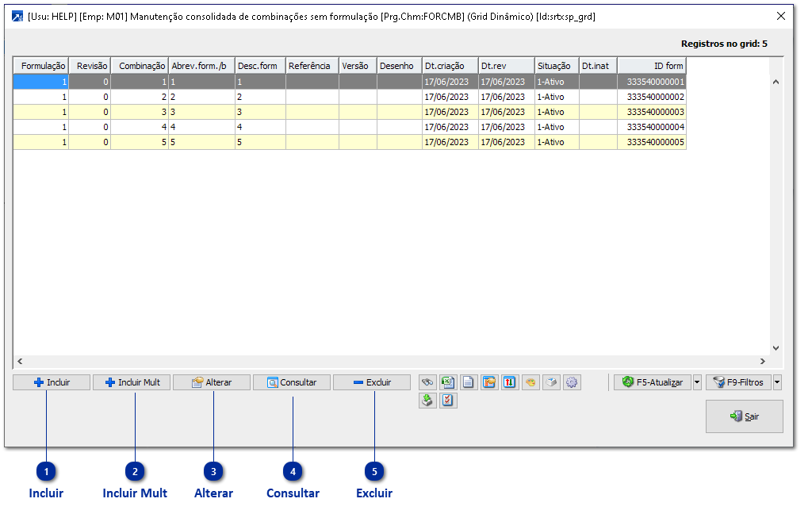Click the Consultar button
Image resolution: width=812 pixels, height=514 pixels.
(292, 382)
